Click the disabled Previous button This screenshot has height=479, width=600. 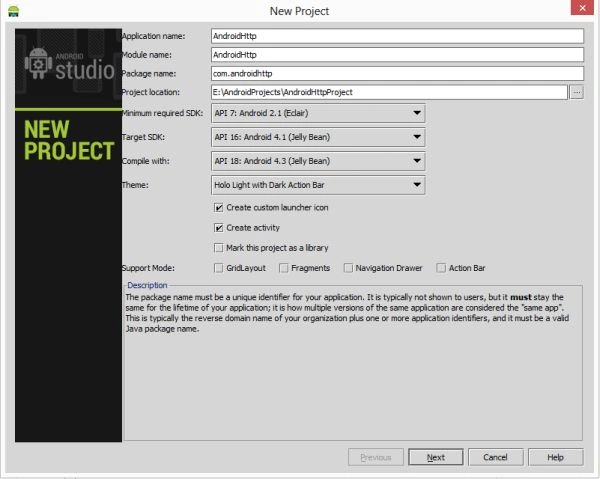[x=376, y=457]
